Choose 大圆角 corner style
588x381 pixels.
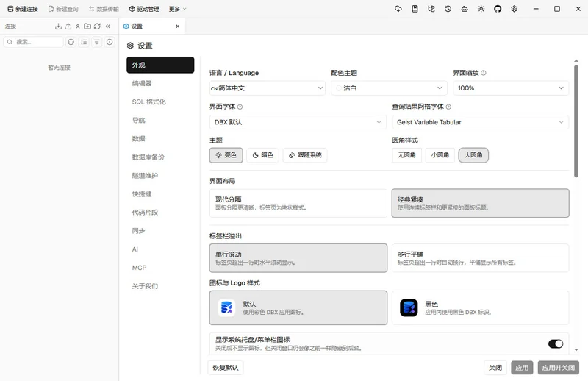tap(473, 155)
